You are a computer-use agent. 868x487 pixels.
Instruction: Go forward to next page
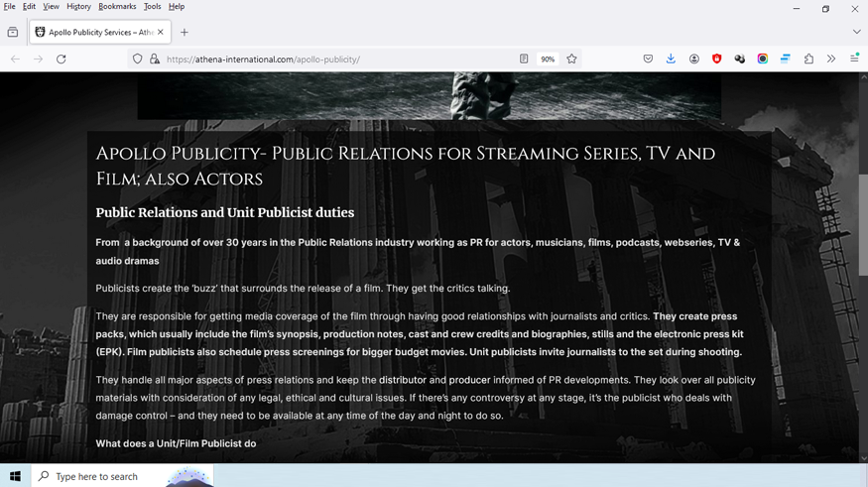[x=39, y=60]
